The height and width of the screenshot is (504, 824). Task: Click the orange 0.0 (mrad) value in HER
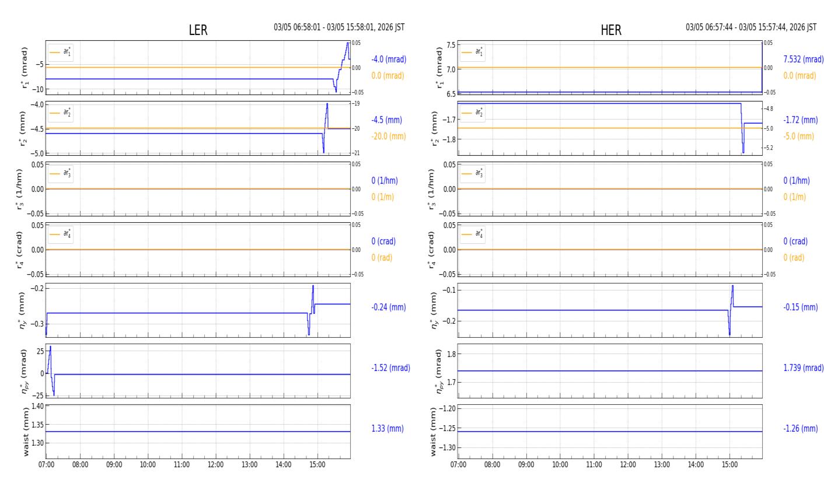[x=799, y=76]
